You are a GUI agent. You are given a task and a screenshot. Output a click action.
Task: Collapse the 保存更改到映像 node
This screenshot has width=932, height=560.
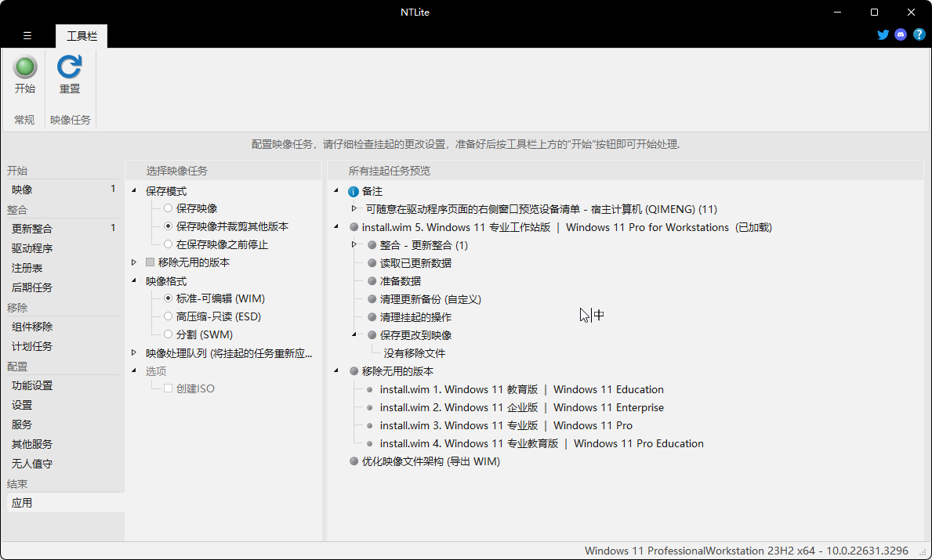tap(354, 334)
